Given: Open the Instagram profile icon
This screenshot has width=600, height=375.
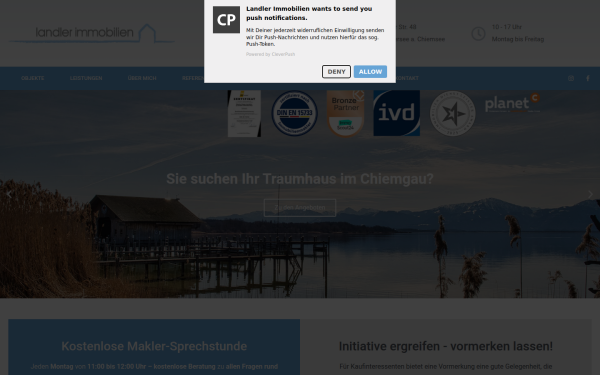Looking at the screenshot, I should [571, 78].
